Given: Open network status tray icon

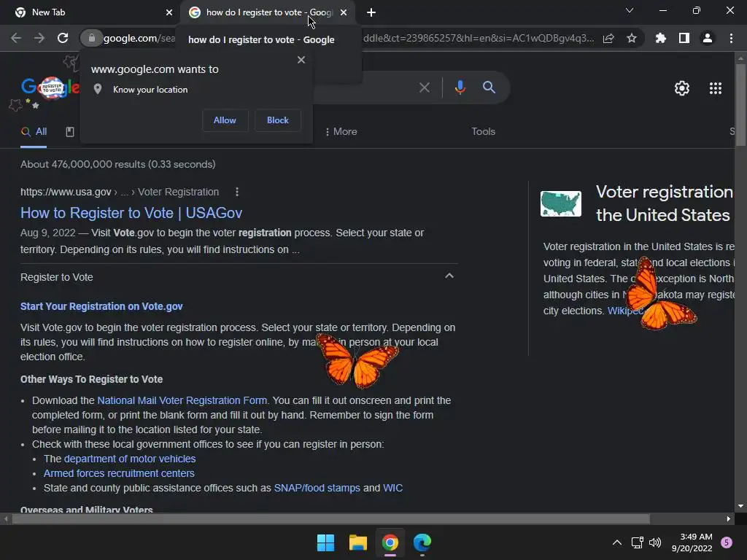Looking at the screenshot, I should click(x=637, y=542).
